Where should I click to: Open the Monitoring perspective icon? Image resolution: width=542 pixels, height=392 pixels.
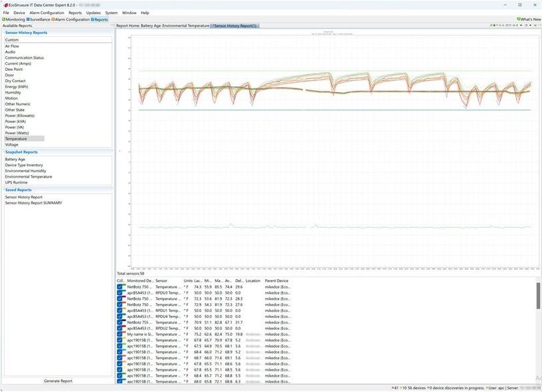click(x=4, y=19)
